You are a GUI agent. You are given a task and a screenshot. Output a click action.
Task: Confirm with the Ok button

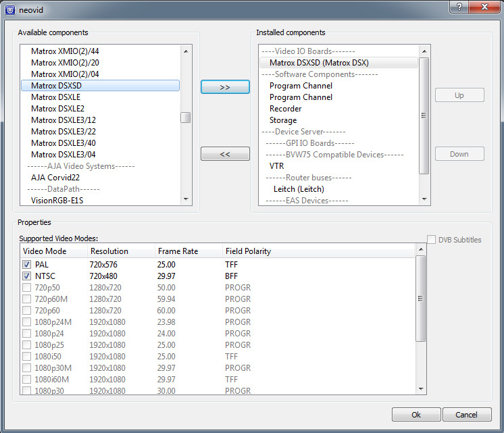416,415
